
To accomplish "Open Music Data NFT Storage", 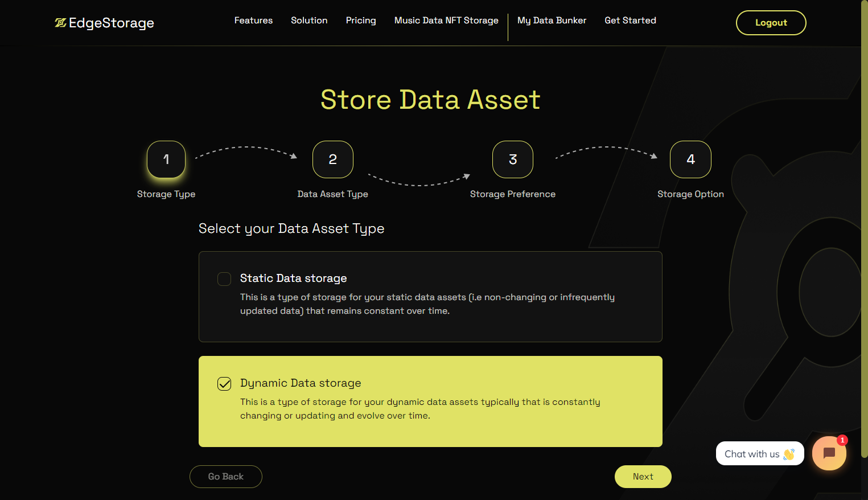I will point(446,21).
